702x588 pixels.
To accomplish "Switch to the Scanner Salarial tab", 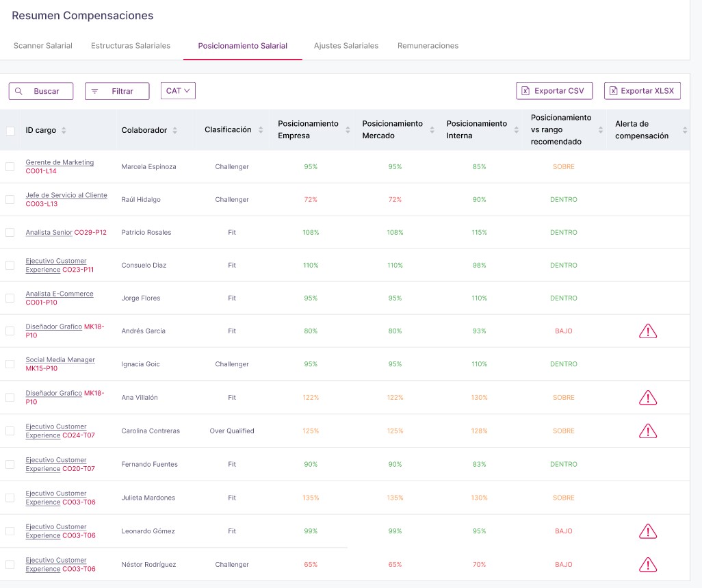I will pos(43,46).
